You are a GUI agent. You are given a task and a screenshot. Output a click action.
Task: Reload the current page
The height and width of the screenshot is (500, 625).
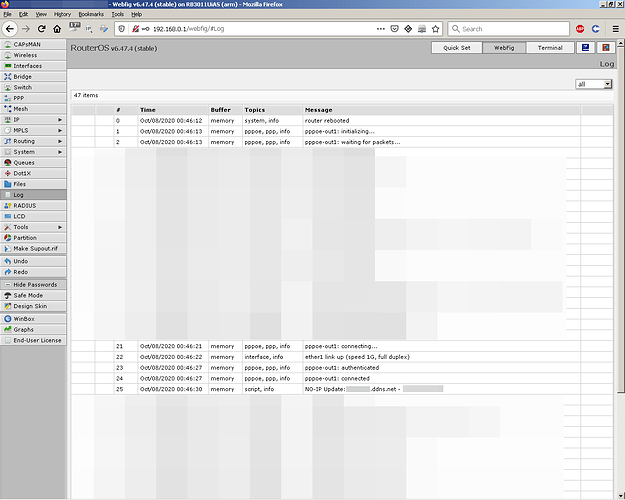point(41,29)
